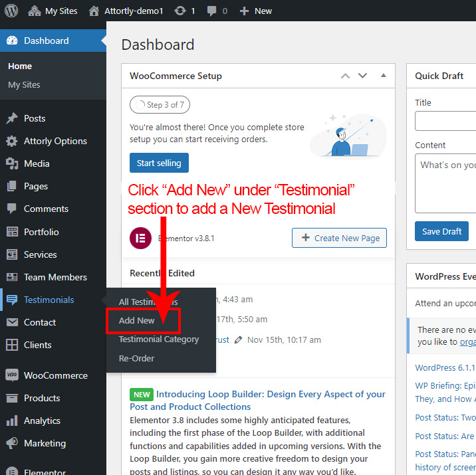The image size is (476, 475).
Task: Open Testimonial Category submenu item
Action: click(x=159, y=339)
